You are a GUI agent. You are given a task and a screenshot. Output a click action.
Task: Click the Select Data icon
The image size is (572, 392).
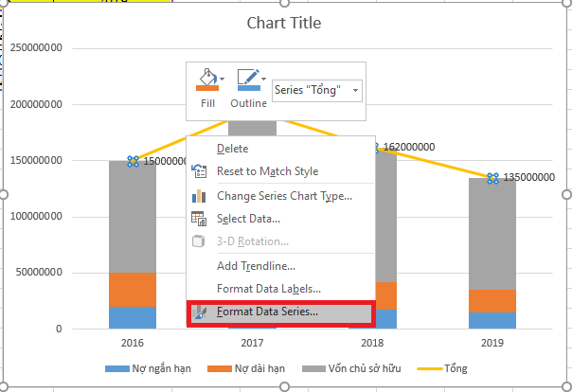point(199,219)
